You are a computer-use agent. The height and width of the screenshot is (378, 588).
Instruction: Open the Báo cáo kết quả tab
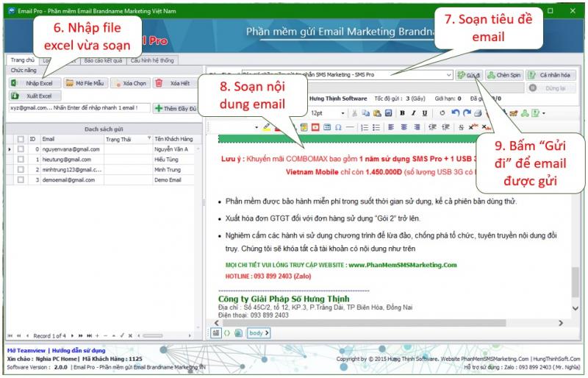tap(103, 60)
